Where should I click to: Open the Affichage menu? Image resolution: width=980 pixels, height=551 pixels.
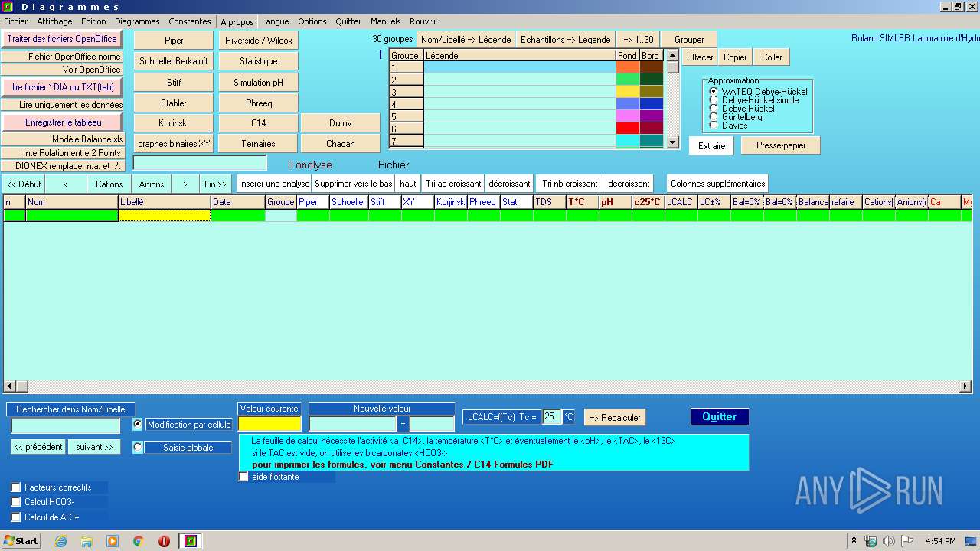point(54,21)
